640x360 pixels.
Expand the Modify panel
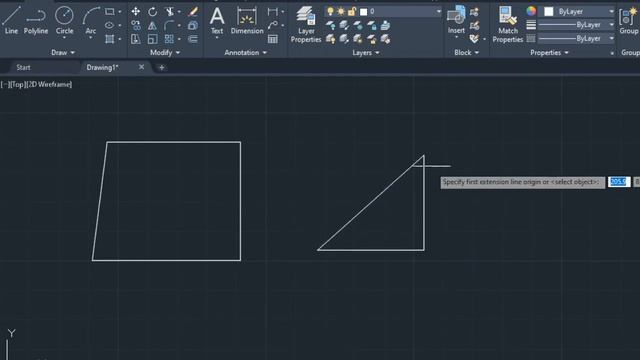click(164, 53)
